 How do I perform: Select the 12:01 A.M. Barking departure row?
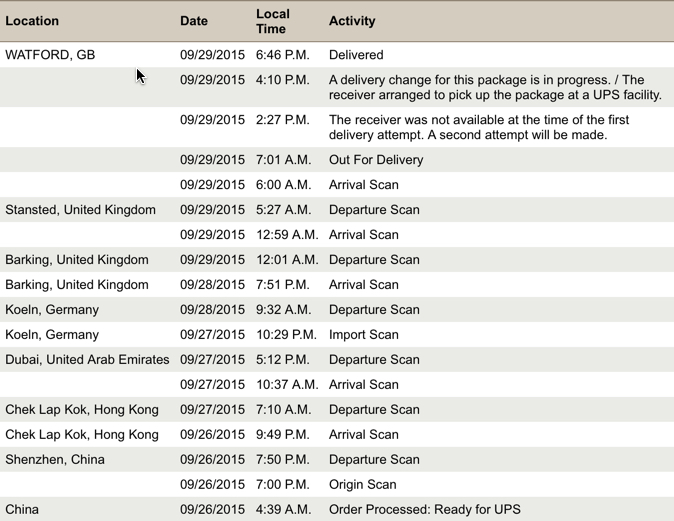pyautogui.click(x=337, y=260)
